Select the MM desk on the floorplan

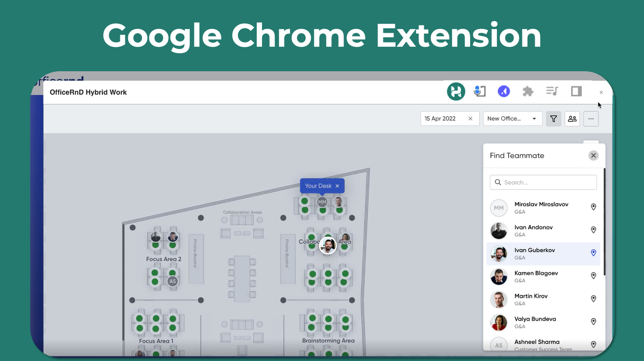[322, 202]
